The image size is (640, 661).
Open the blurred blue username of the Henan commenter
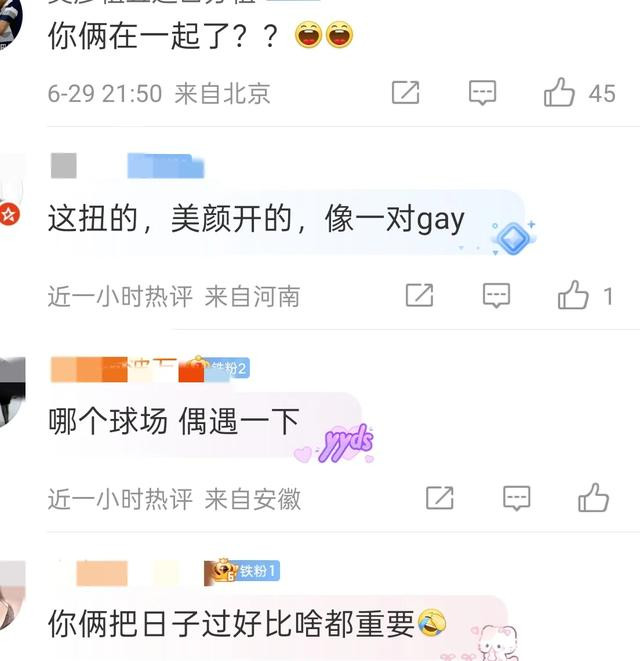(166, 166)
